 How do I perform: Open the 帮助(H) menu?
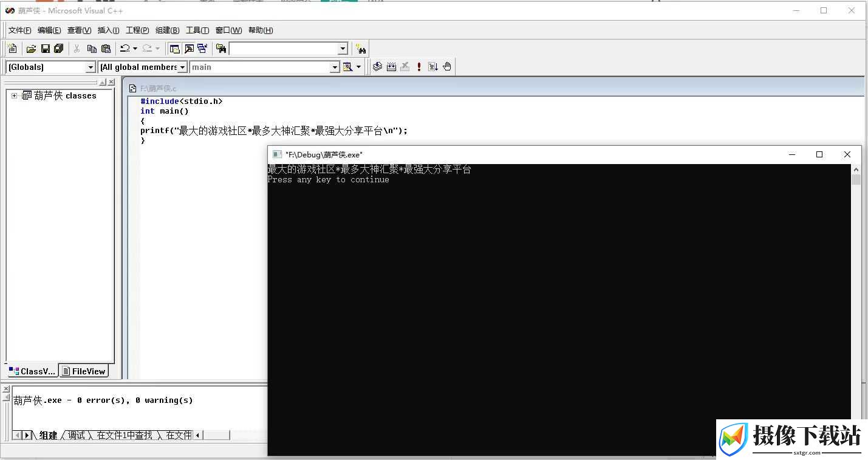point(261,30)
